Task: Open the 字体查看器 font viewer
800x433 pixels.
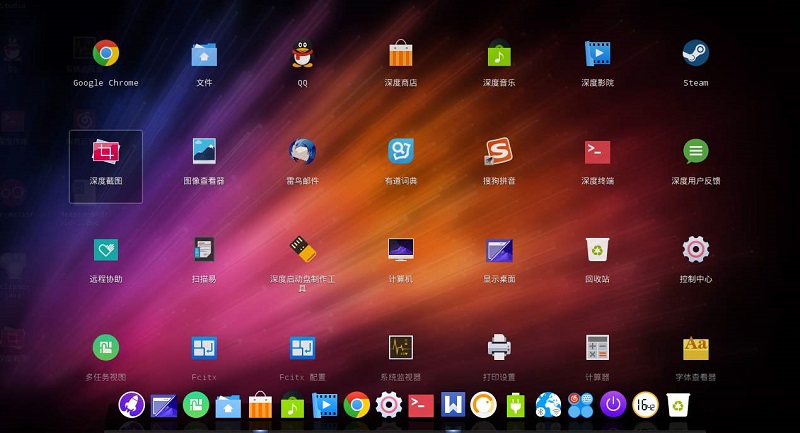Action: (x=696, y=348)
